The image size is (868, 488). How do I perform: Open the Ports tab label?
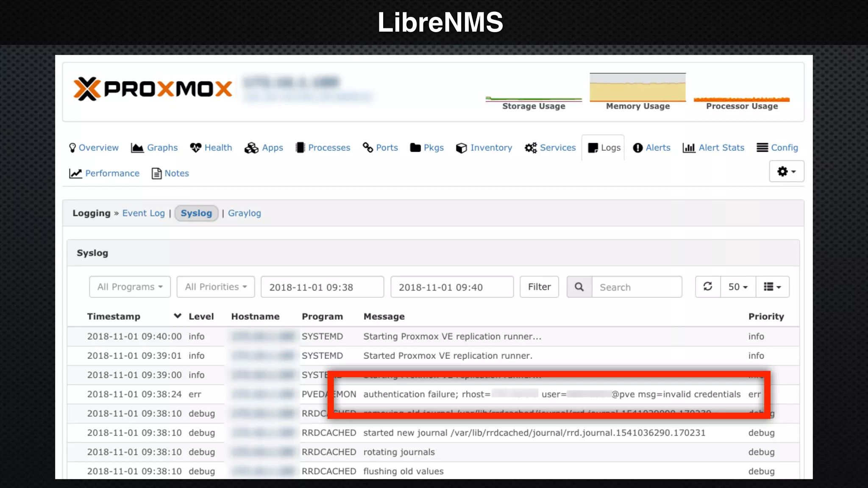[x=387, y=147]
